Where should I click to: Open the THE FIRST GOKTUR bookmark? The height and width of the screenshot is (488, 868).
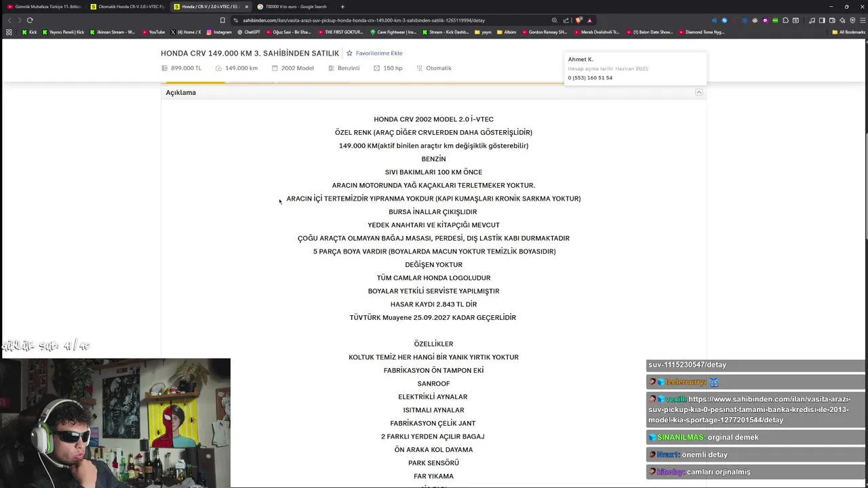[x=340, y=32]
